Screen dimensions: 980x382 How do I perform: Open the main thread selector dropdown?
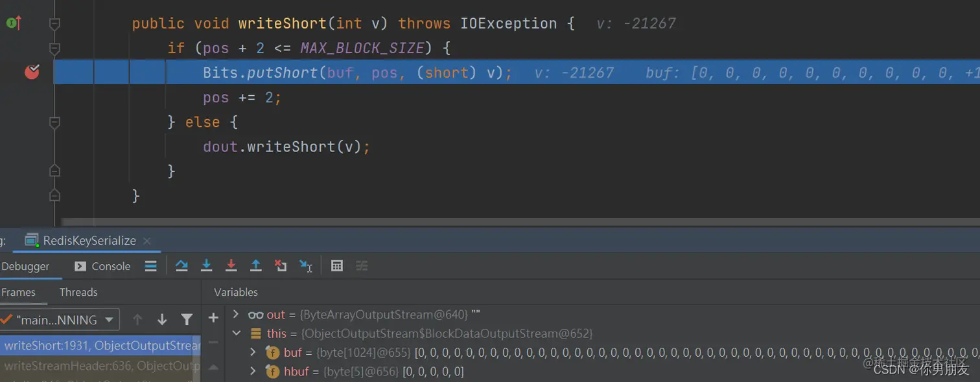(60, 319)
